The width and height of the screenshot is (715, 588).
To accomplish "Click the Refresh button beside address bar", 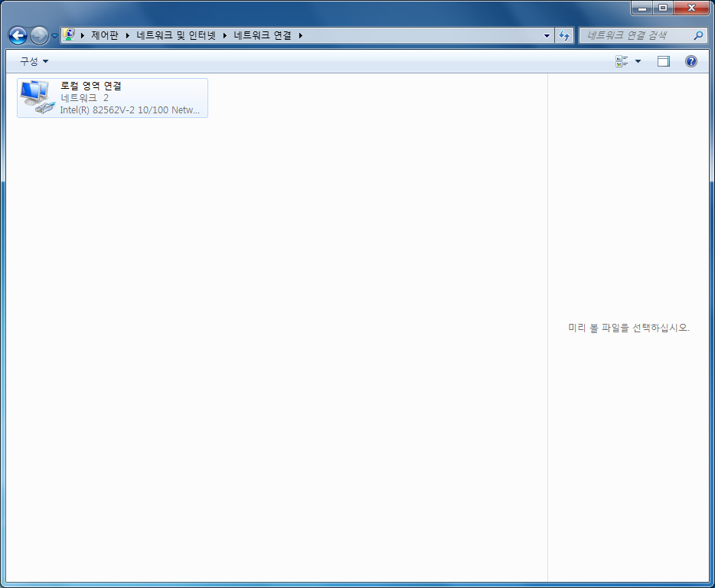I will 564,35.
